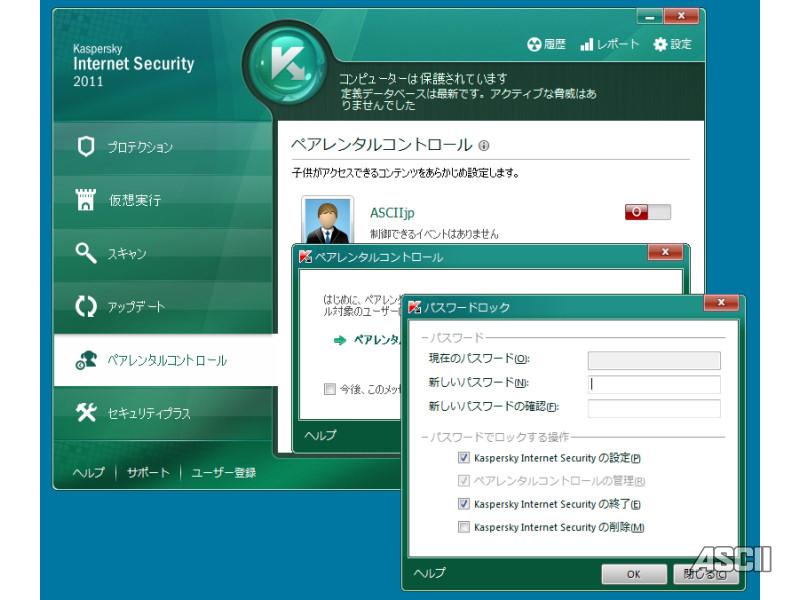Select the セキュリティプラス sidebar tab
800x600 pixels.
pos(163,413)
